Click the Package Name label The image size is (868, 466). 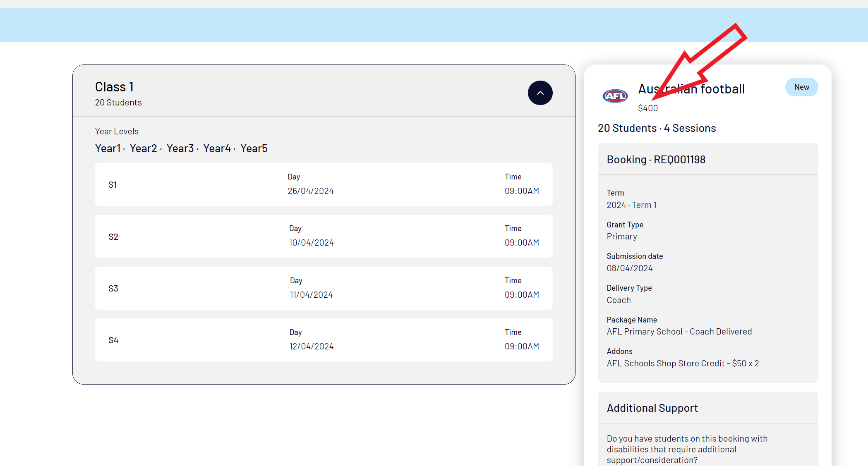(632, 320)
